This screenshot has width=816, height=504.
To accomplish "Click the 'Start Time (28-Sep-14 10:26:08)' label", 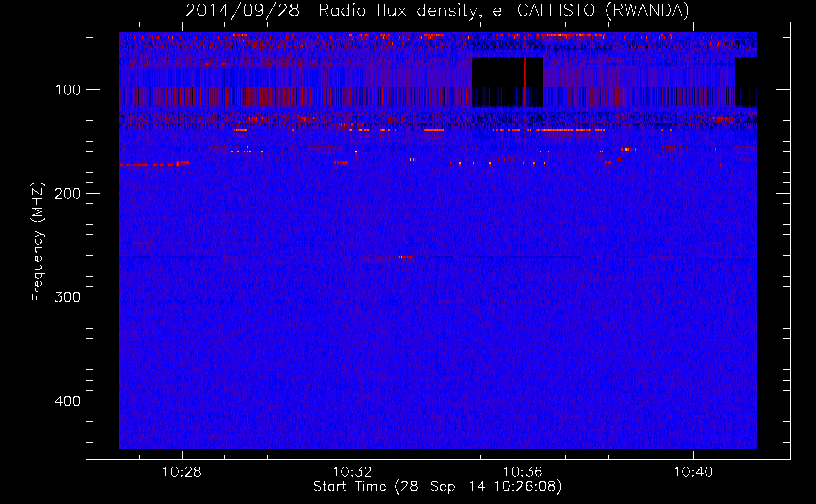I will (x=437, y=487).
